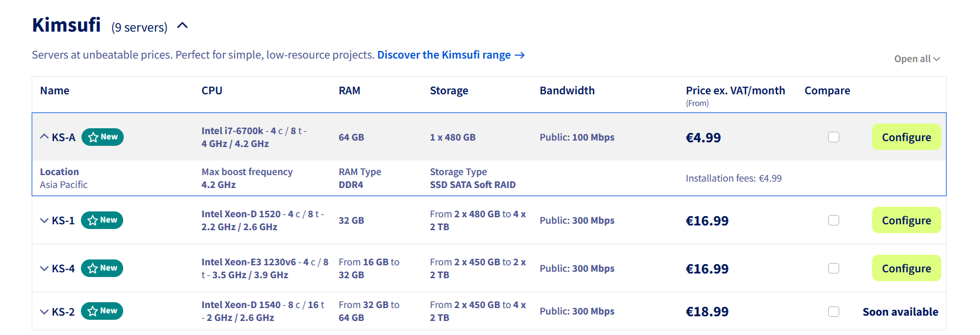Image resolution: width=980 pixels, height=335 pixels.
Task: Expand the KS-4 server row details
Action: point(44,269)
